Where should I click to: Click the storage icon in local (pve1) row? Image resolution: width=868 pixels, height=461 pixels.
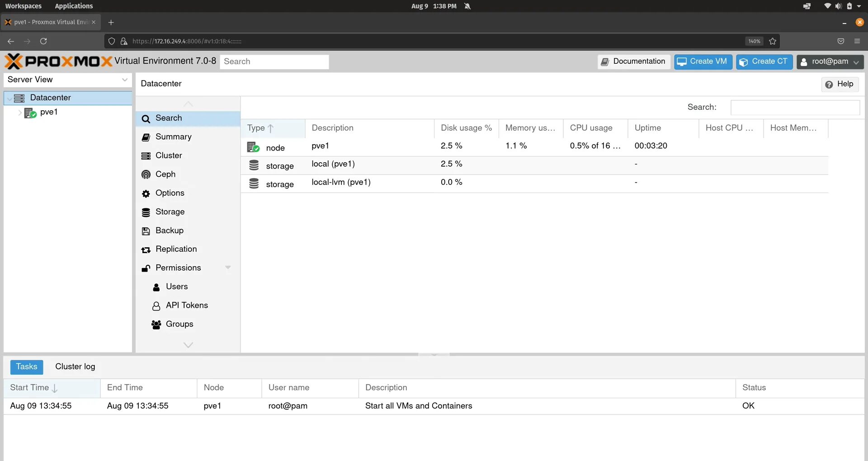click(x=254, y=165)
